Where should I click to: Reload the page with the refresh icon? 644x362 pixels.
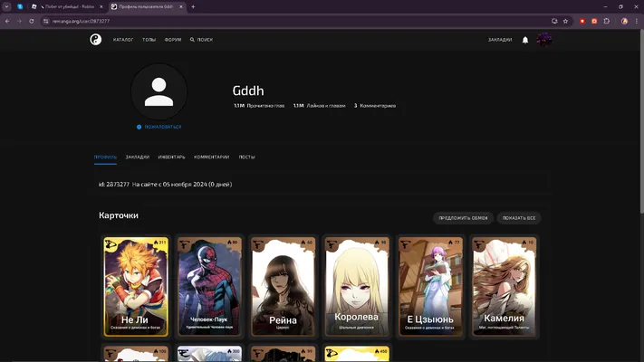point(31,21)
